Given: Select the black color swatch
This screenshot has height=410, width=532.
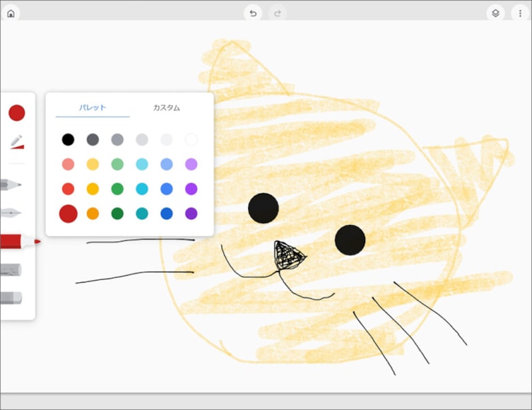Looking at the screenshot, I should coord(68,139).
